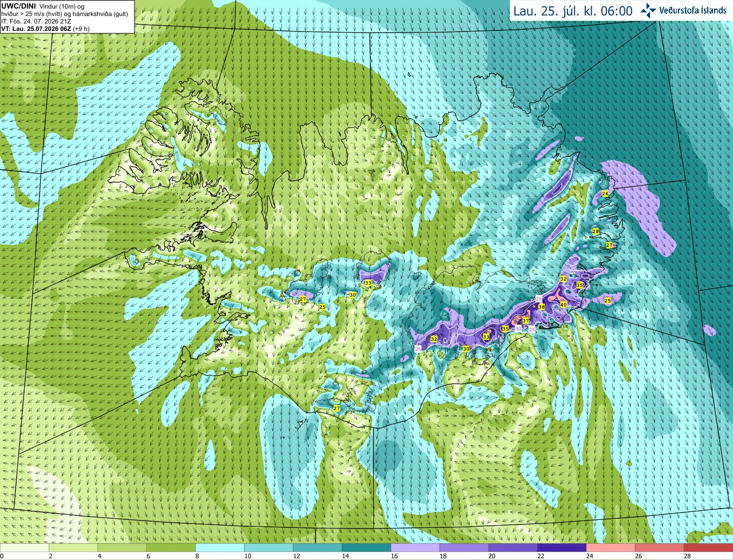Screen dimensions: 733x560
Task: Pick the pink 24–26 legend swatch
Action: click(x=610, y=548)
